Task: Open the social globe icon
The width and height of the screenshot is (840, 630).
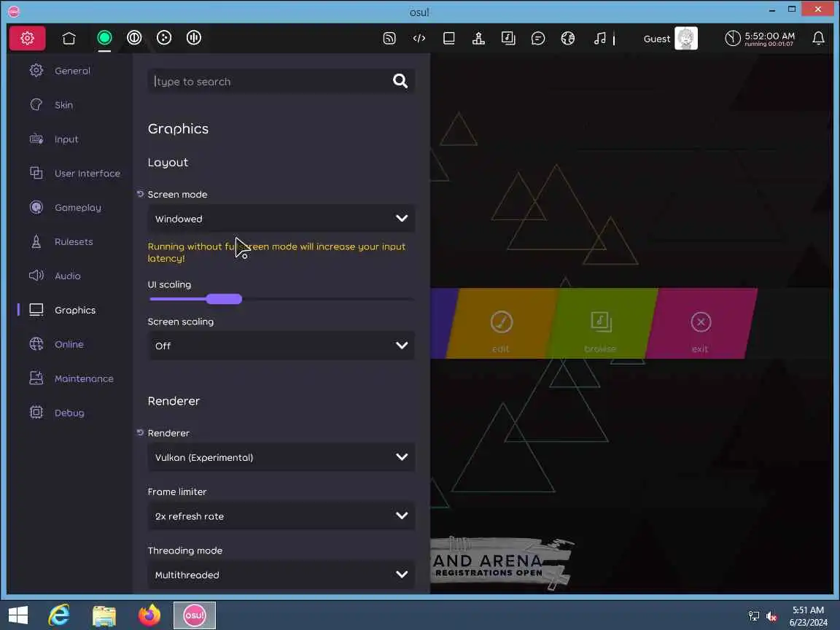Action: click(x=568, y=38)
